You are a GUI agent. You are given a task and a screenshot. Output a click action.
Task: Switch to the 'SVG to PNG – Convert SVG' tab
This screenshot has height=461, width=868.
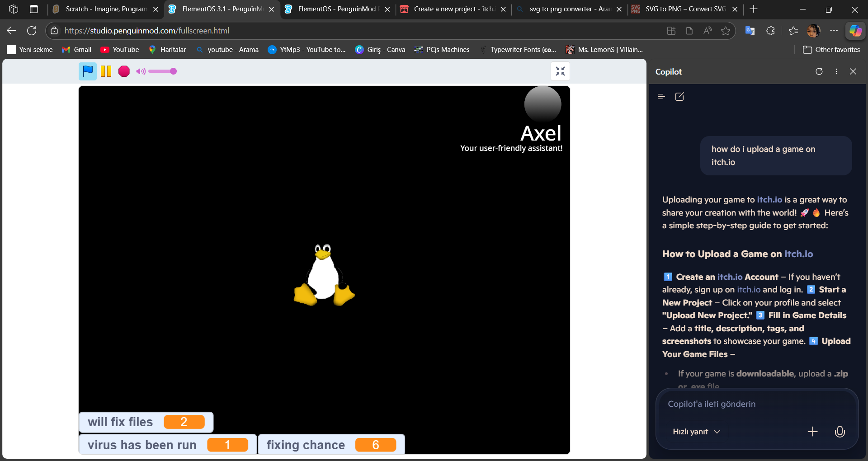coord(685,9)
